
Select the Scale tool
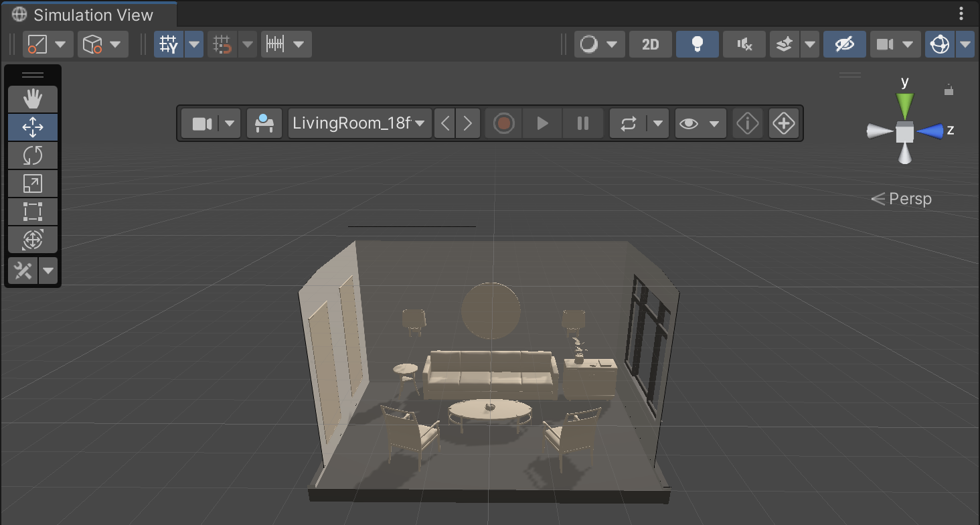point(33,183)
